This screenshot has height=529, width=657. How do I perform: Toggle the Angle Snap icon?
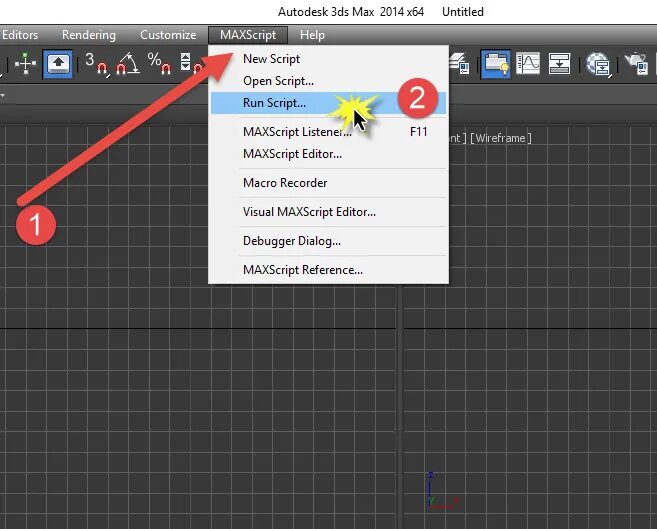[127, 64]
